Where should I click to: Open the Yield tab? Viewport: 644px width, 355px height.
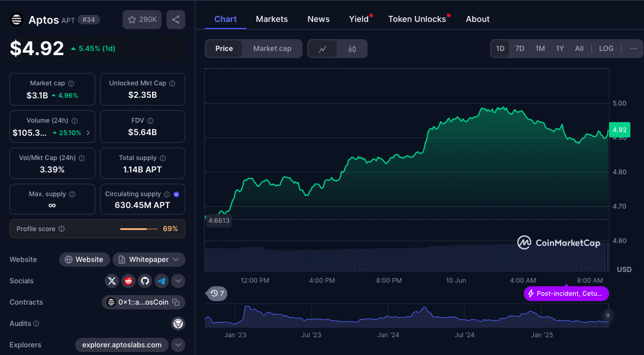[359, 19]
